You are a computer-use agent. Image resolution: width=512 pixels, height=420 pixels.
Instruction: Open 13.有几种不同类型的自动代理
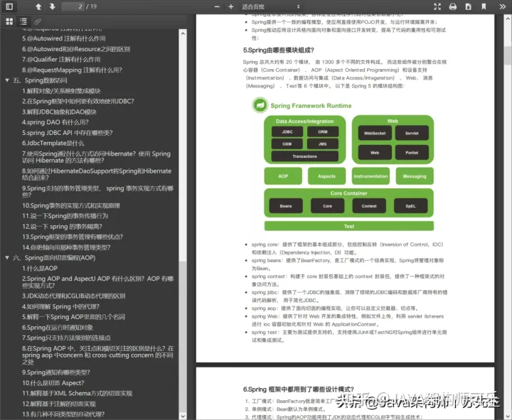63,414
